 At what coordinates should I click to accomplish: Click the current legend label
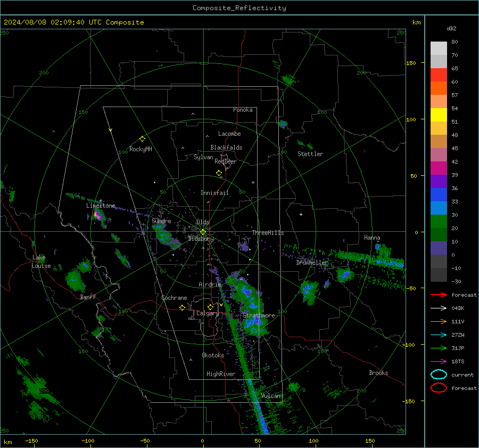[x=463, y=374]
